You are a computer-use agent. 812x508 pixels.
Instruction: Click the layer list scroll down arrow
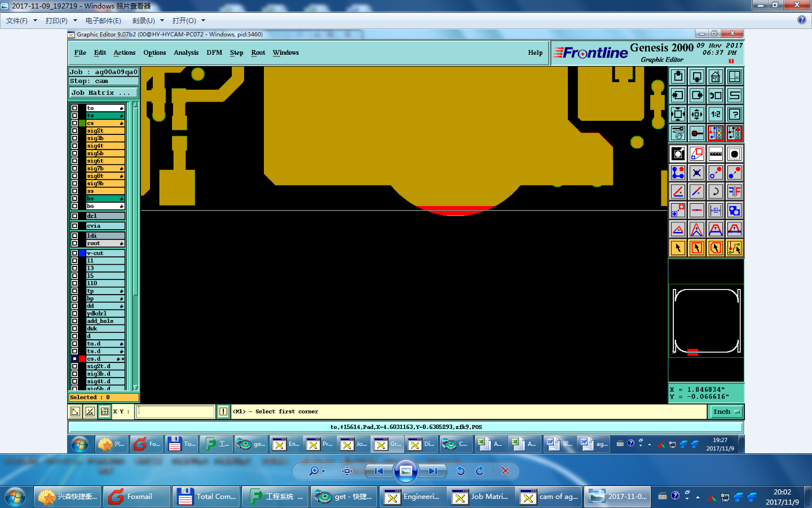[x=135, y=387]
